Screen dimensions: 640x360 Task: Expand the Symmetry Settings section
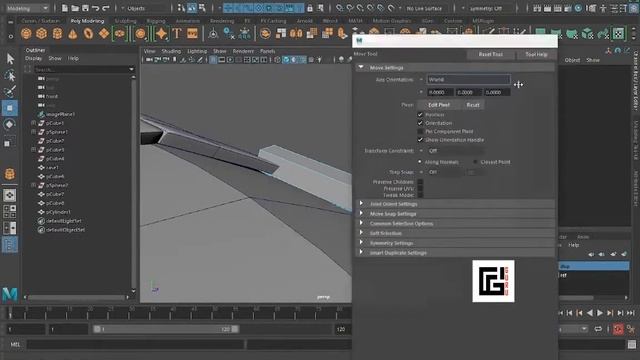[x=455, y=243]
